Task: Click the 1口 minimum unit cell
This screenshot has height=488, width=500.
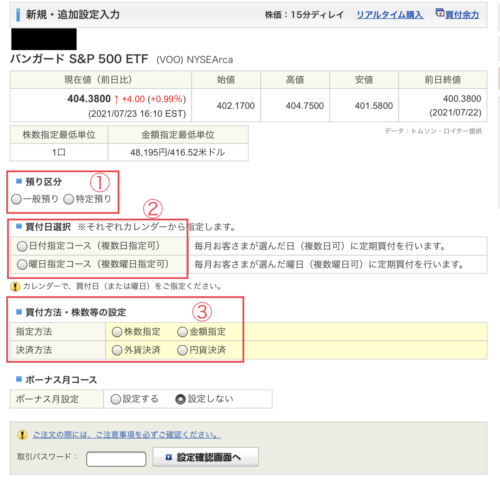Action: click(59, 153)
